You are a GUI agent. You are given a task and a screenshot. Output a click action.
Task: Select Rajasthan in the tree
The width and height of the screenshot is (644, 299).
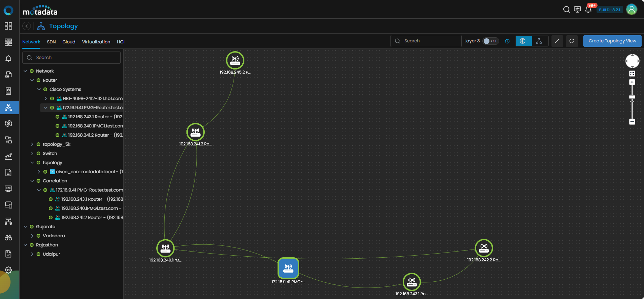tap(47, 245)
